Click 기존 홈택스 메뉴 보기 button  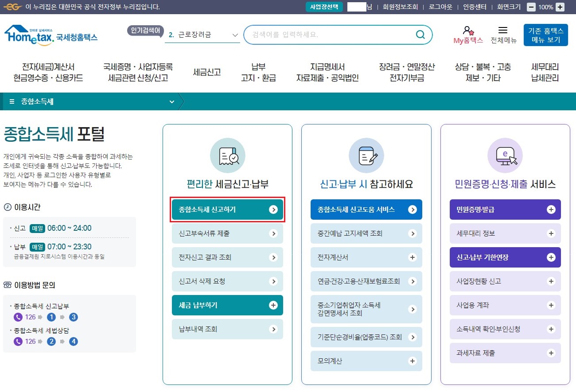pyautogui.click(x=545, y=35)
